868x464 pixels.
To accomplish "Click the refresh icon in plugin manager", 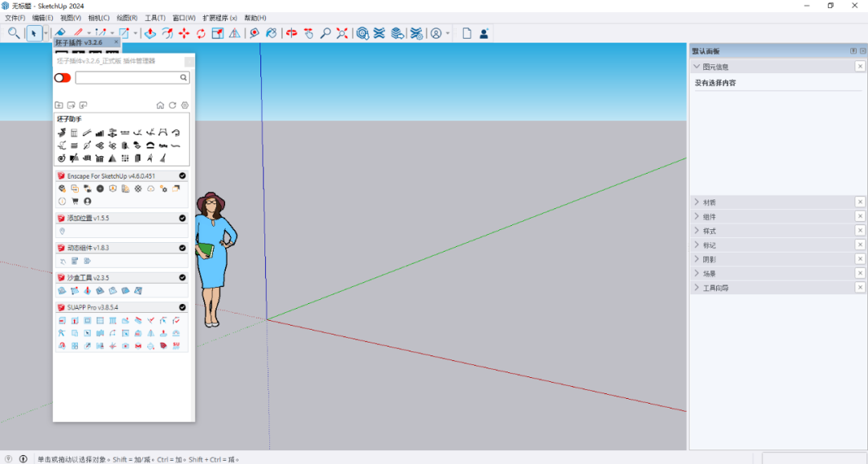I will (172, 105).
